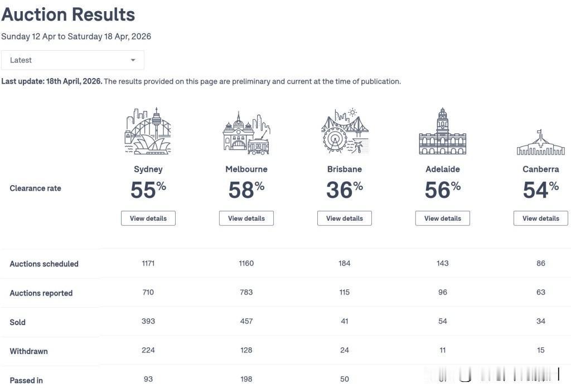Click the Brisbane Story Bridge icon
Image resolution: width=571 pixels, height=392 pixels.
coord(344,132)
